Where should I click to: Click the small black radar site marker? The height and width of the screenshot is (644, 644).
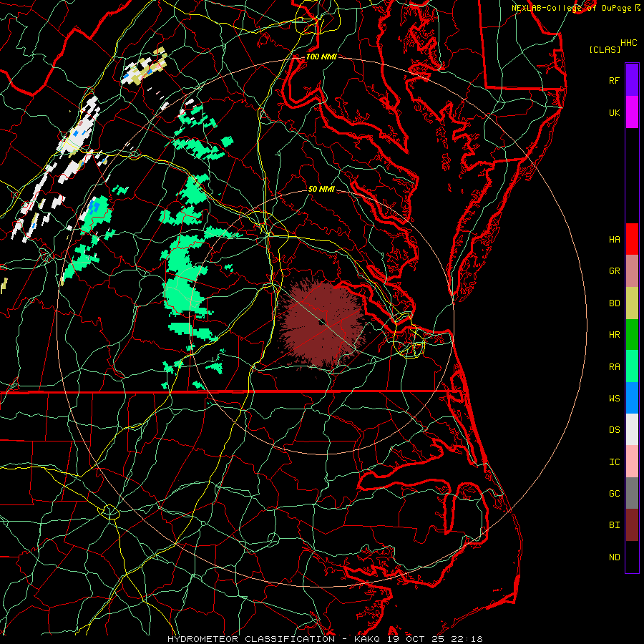point(323,322)
